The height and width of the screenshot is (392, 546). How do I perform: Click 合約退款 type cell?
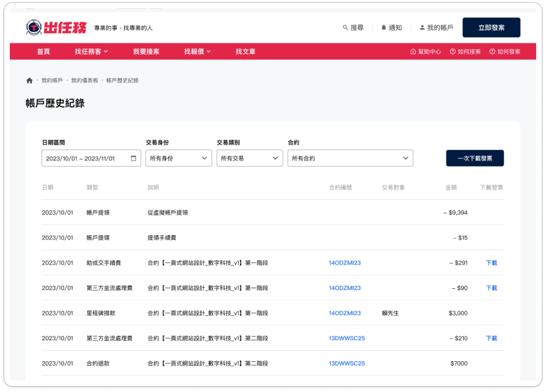coord(98,364)
